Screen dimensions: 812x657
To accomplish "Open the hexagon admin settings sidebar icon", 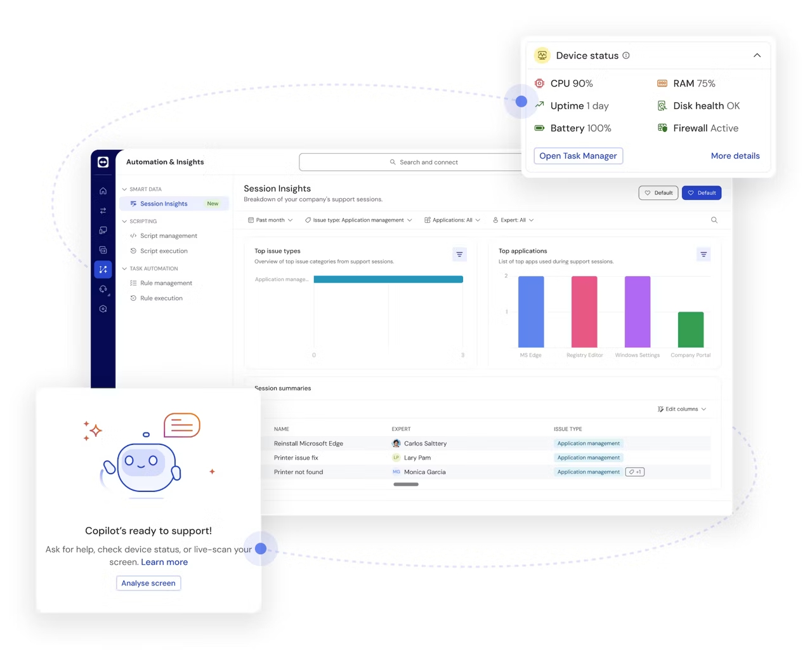I will [x=103, y=309].
